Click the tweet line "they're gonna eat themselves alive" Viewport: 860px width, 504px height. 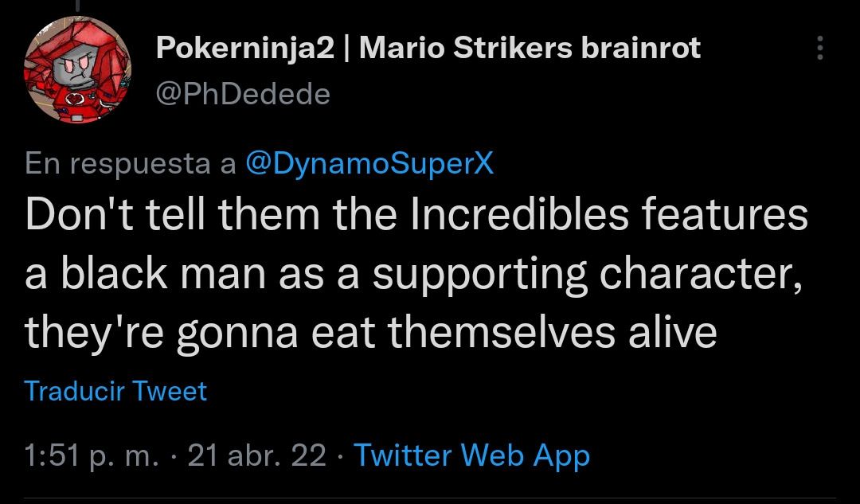[371, 331]
